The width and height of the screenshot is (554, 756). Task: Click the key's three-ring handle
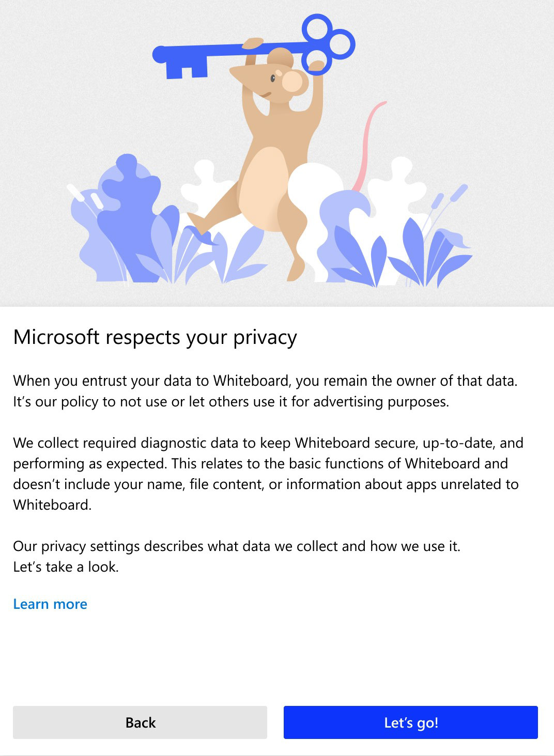pyautogui.click(x=326, y=40)
